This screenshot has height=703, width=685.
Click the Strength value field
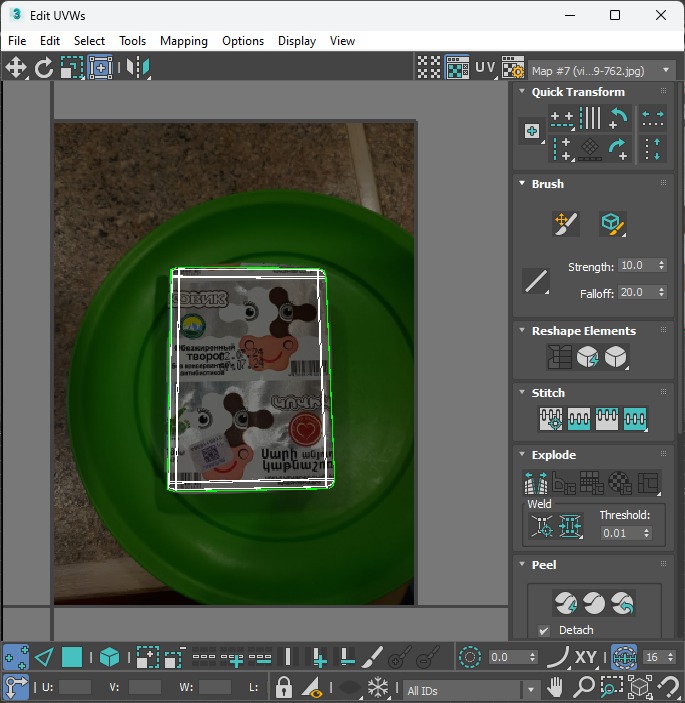tap(637, 265)
